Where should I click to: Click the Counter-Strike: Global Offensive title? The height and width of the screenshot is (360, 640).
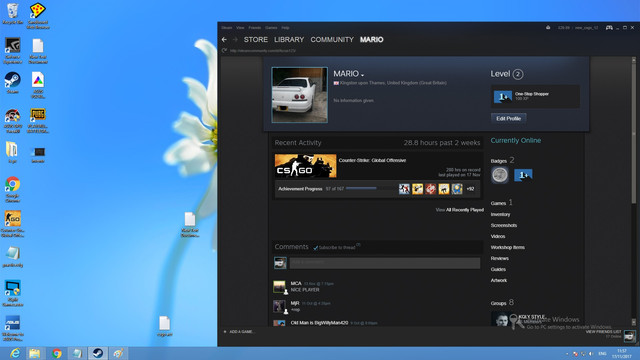coord(372,160)
